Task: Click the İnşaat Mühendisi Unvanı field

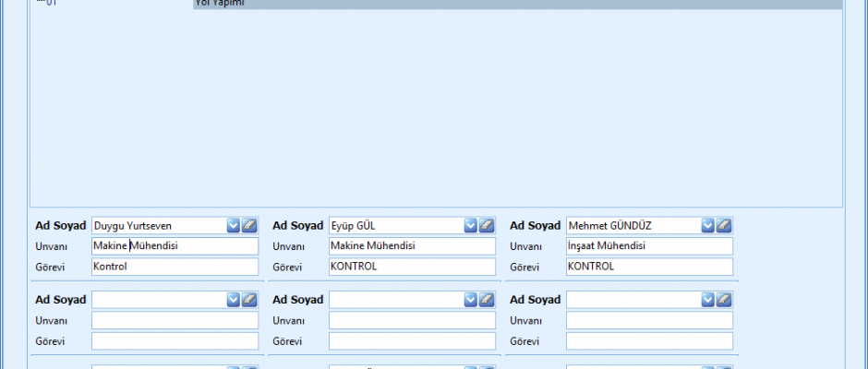Action: [649, 246]
